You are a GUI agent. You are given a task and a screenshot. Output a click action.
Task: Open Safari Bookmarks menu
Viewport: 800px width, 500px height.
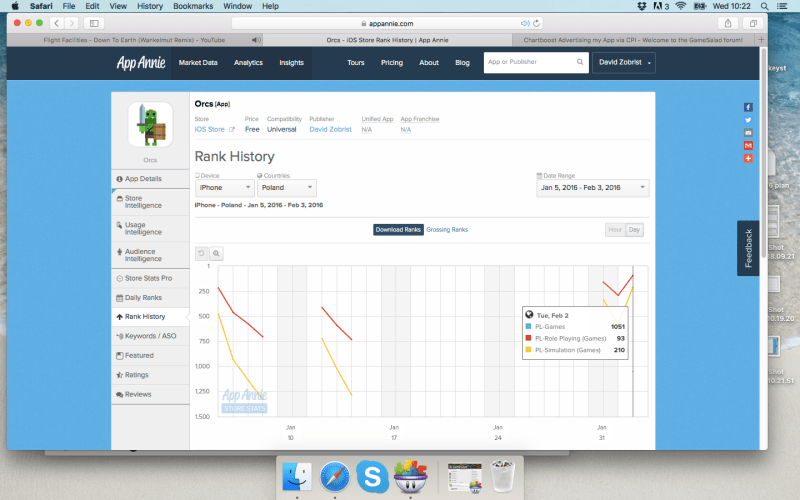(193, 6)
